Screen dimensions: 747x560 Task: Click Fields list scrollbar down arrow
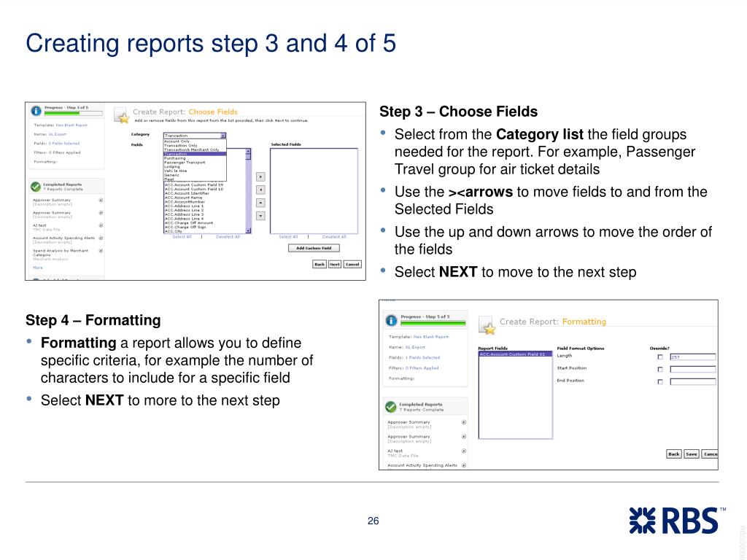point(248,231)
